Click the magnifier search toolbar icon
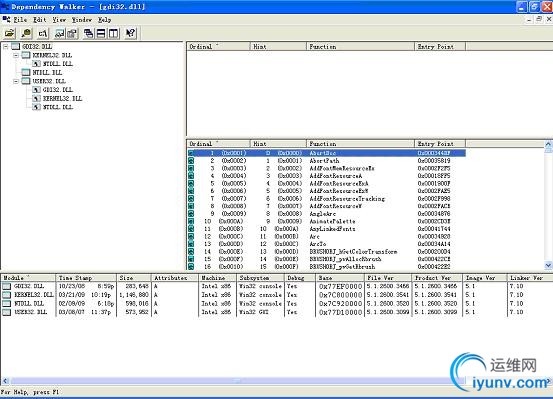 point(26,34)
